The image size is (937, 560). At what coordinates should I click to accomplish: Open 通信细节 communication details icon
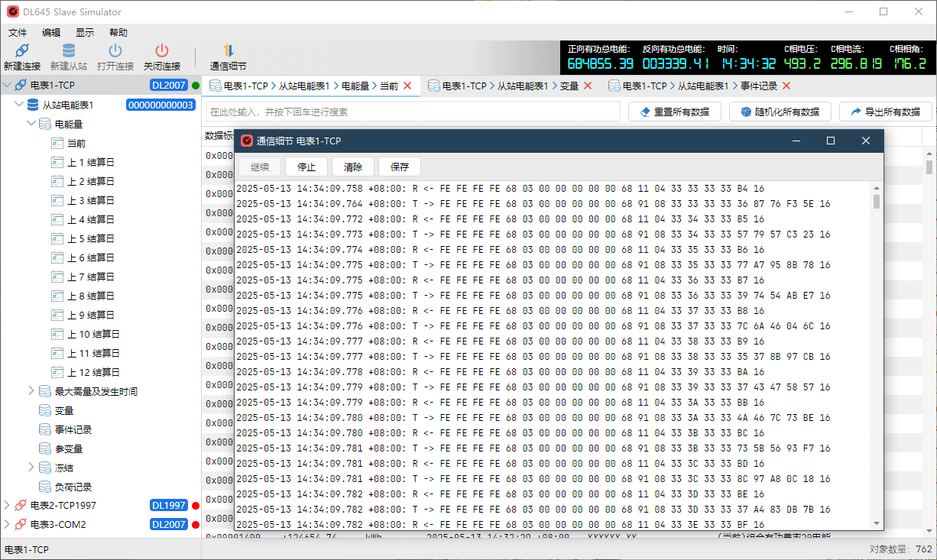(x=226, y=52)
